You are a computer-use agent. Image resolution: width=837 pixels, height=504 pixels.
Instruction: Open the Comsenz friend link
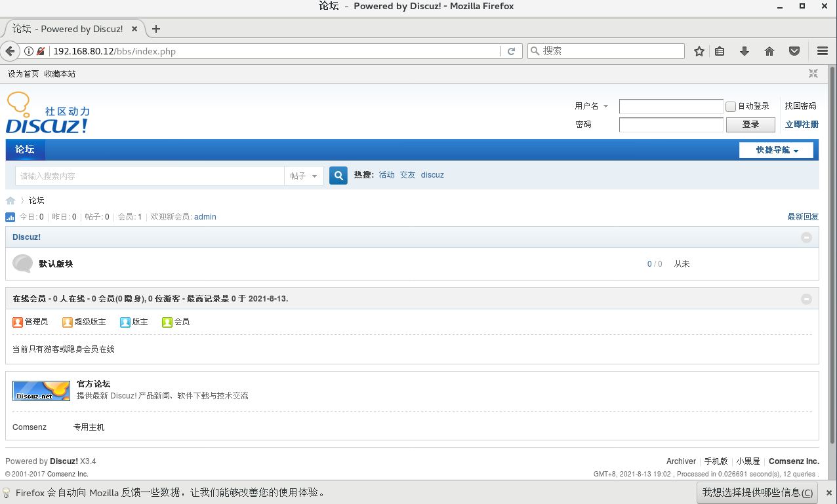(30, 427)
